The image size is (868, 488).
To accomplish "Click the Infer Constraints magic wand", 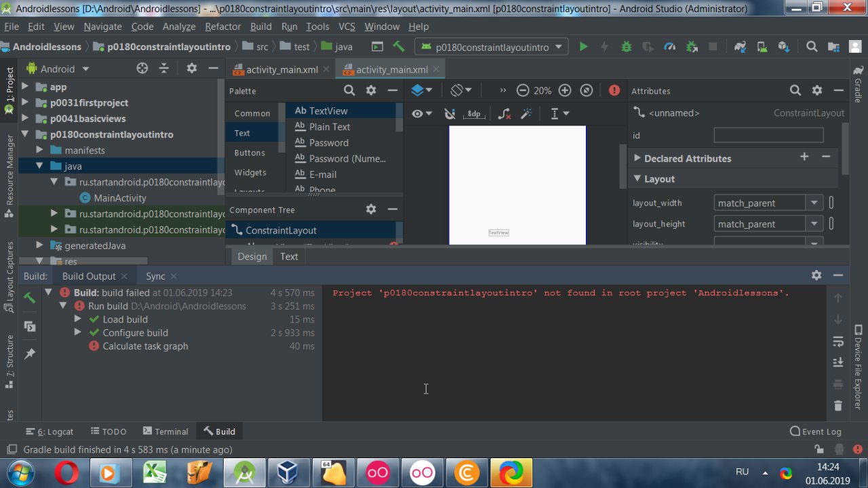I will (526, 113).
